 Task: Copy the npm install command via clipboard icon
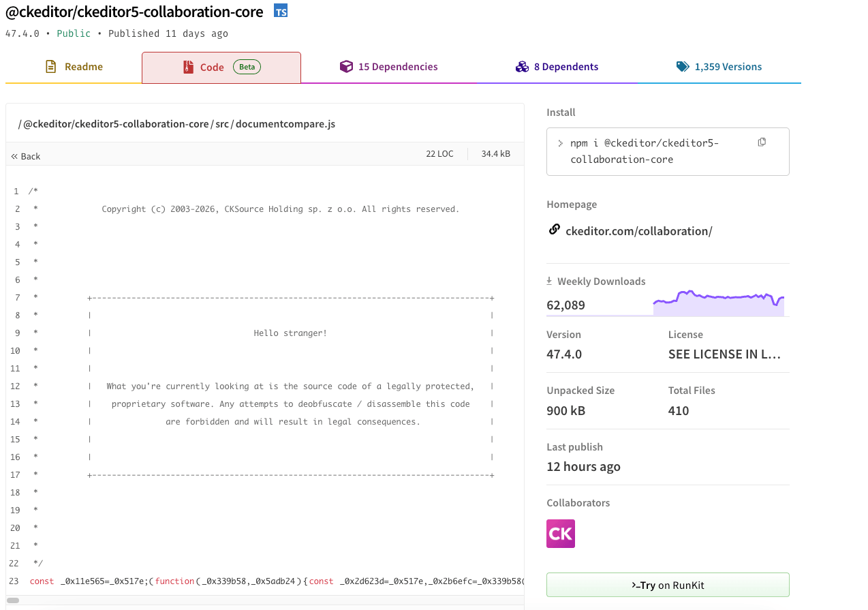(761, 142)
